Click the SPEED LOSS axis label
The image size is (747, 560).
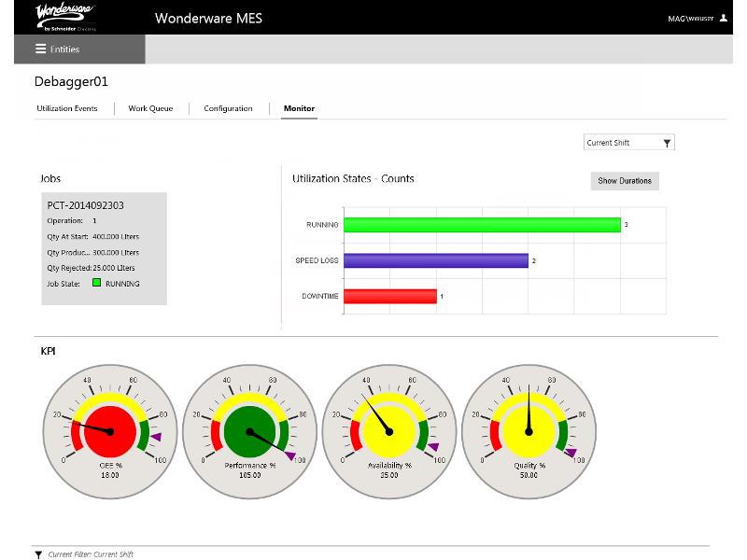(x=317, y=260)
